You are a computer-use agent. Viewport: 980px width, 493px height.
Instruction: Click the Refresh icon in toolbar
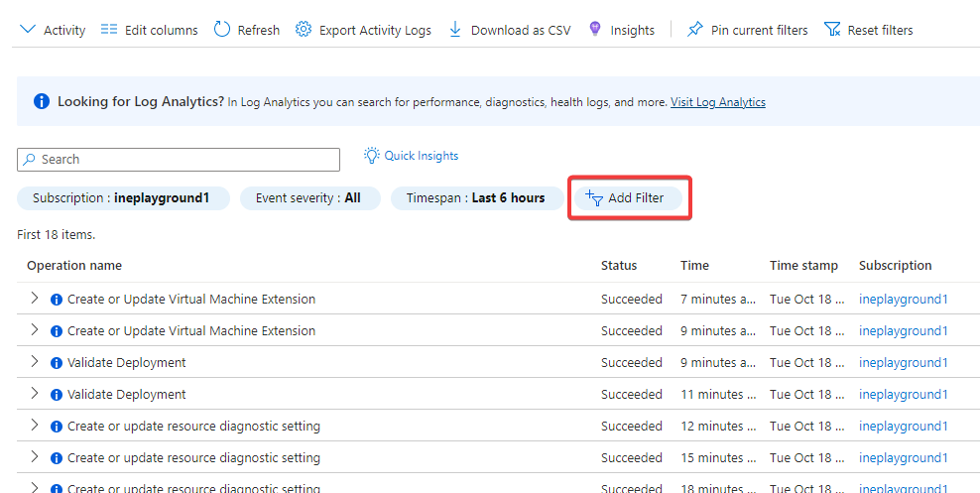pos(222,30)
